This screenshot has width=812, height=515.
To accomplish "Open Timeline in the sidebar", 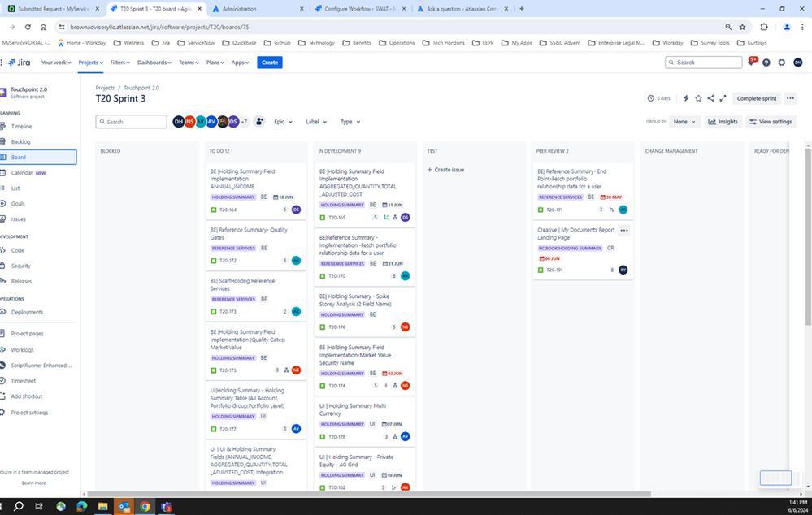I will point(21,126).
